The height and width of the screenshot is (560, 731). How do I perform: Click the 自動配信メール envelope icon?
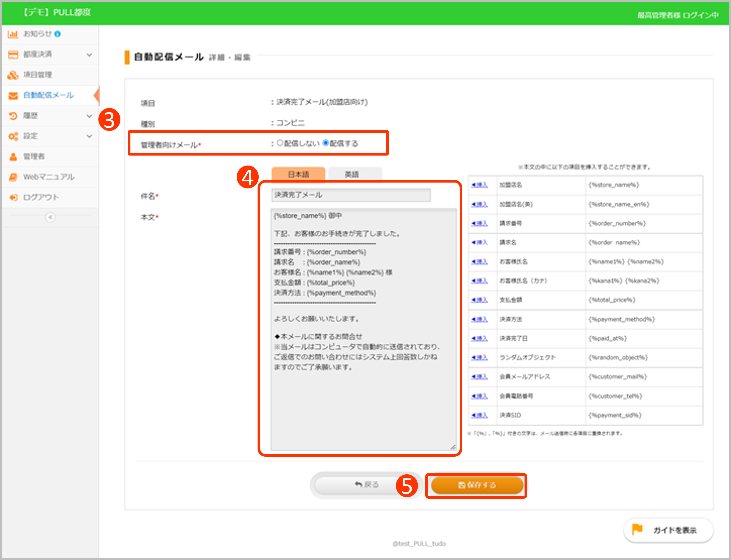13,96
